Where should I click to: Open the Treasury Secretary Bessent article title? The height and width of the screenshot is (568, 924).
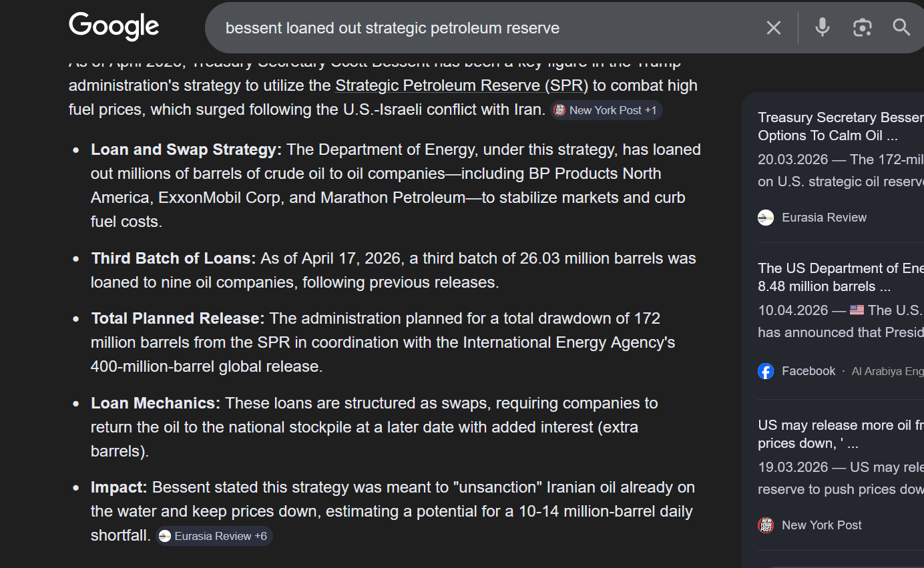coord(841,126)
